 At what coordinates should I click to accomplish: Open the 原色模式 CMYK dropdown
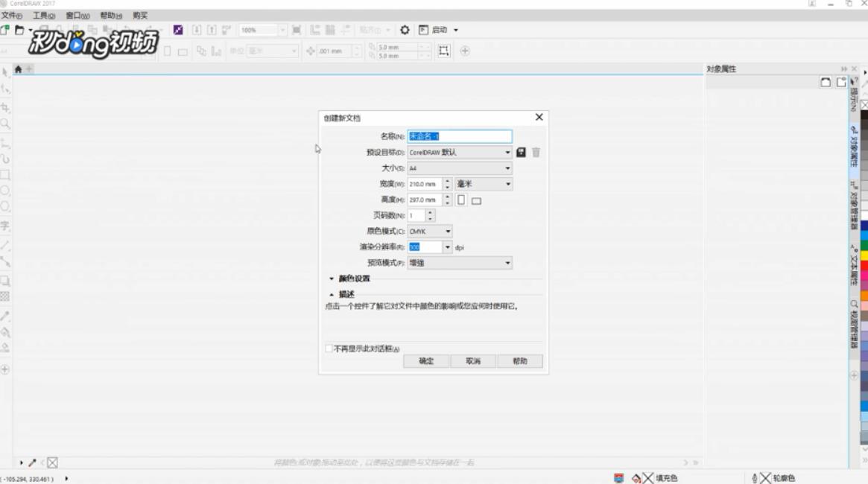click(x=430, y=232)
